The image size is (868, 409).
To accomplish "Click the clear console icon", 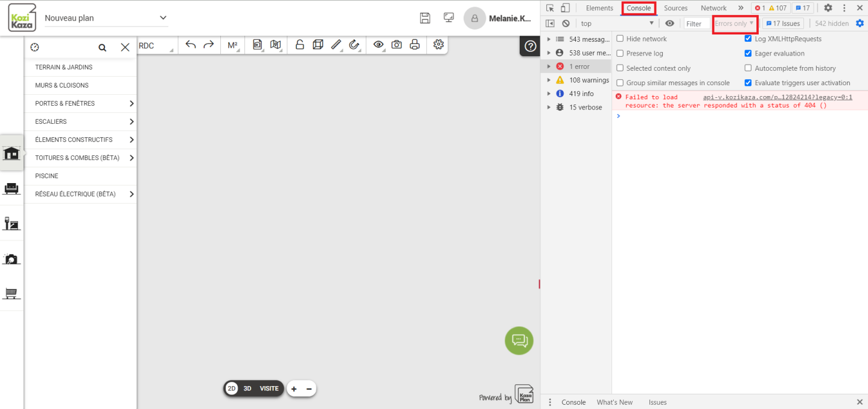I will [x=566, y=24].
